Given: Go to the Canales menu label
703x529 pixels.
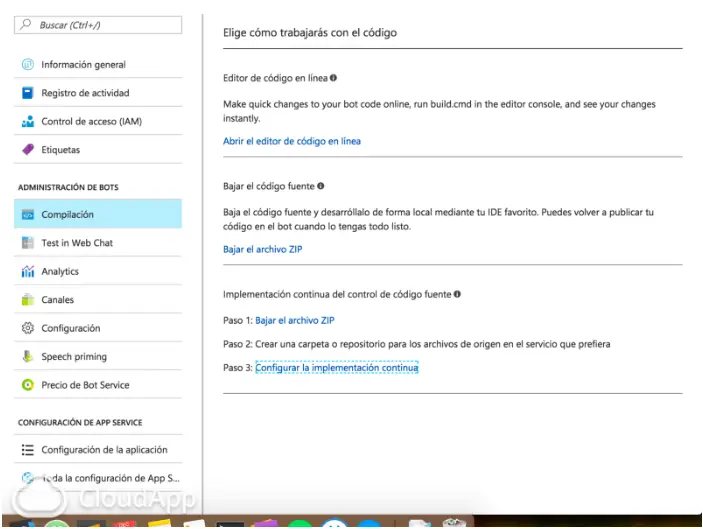Looking at the screenshot, I should pos(57,299).
